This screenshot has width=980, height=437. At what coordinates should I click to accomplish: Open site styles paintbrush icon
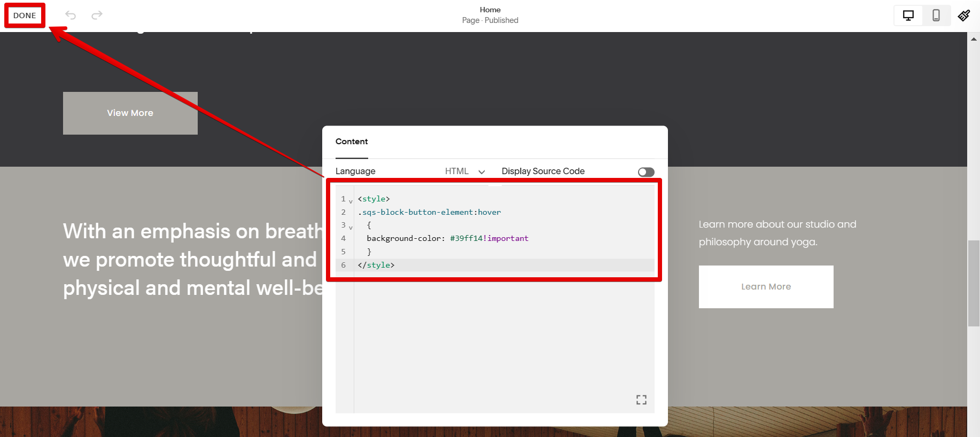pyautogui.click(x=963, y=15)
